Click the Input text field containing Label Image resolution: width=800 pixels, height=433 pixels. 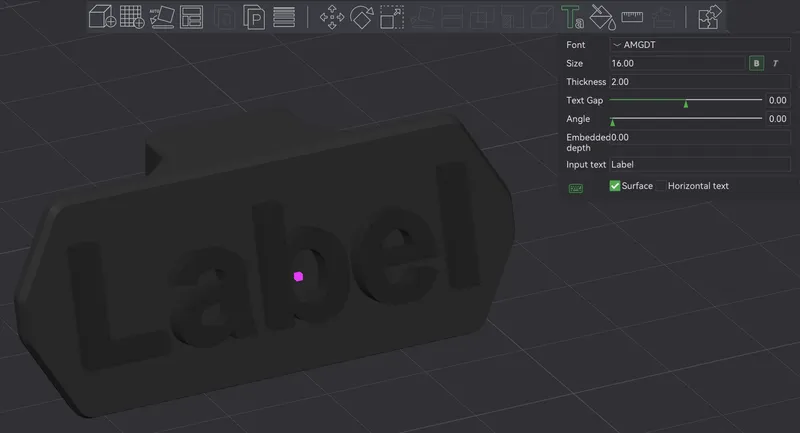[x=700, y=165]
